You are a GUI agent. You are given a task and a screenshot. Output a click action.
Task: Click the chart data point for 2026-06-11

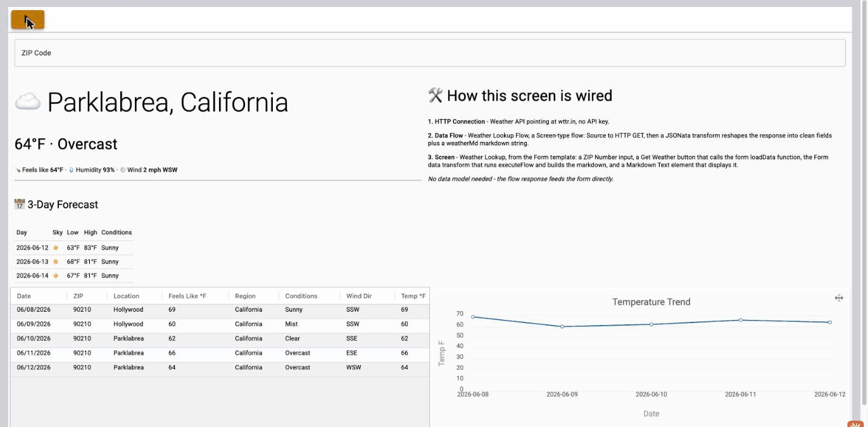click(x=741, y=320)
